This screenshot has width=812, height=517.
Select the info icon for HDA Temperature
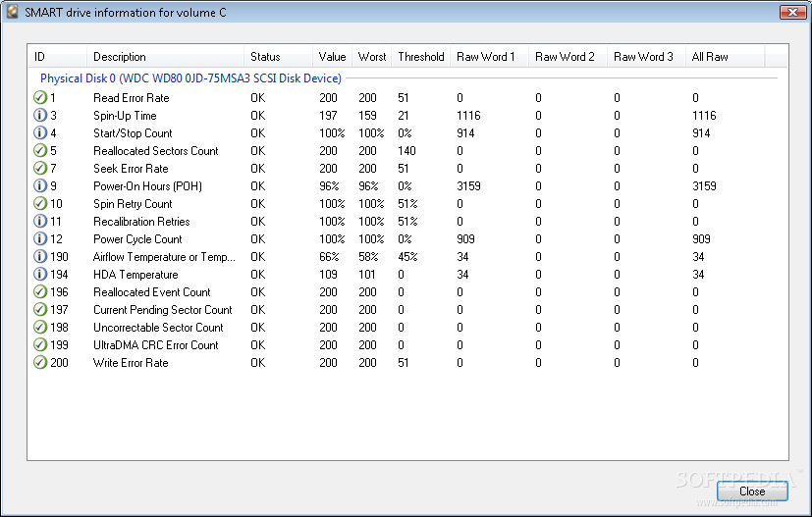[40, 274]
